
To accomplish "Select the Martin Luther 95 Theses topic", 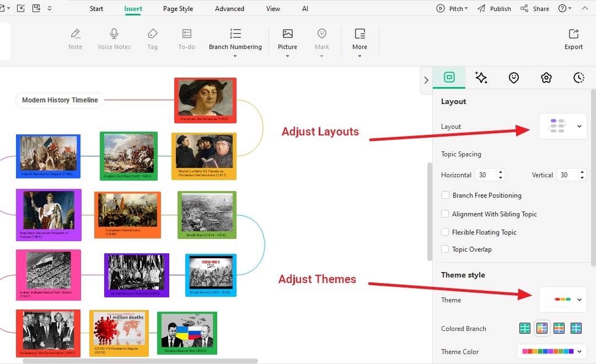I will [x=204, y=156].
